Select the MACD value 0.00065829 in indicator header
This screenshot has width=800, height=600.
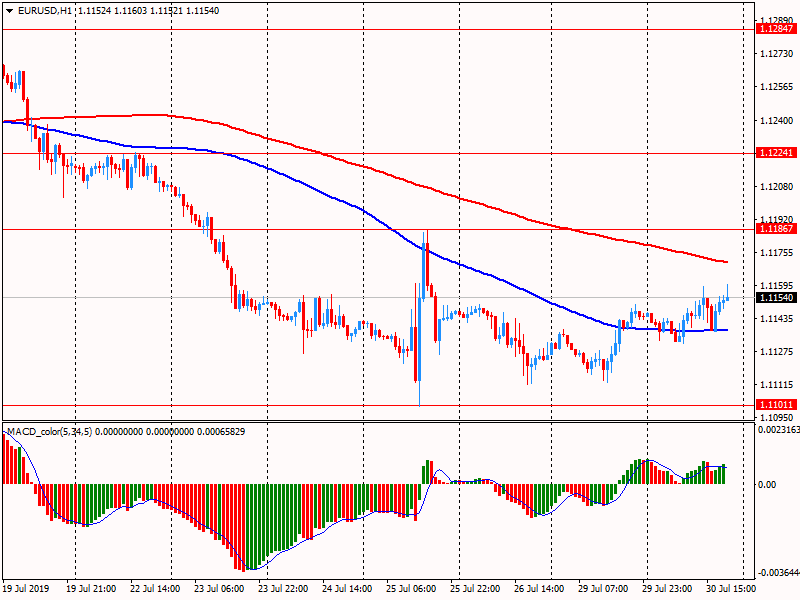(x=221, y=432)
